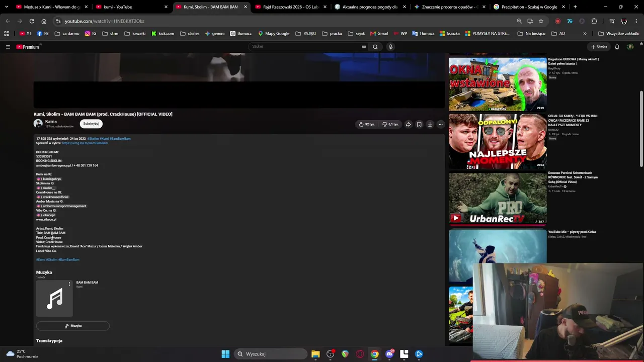This screenshot has width=644, height=362.
Task: Open BAM BAM BAM music note thumbnail
Action: 54,299
